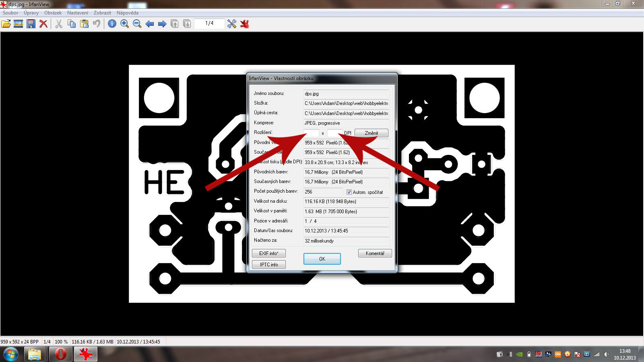
Task: Cut selection with the scissors icon
Action: tap(59, 24)
